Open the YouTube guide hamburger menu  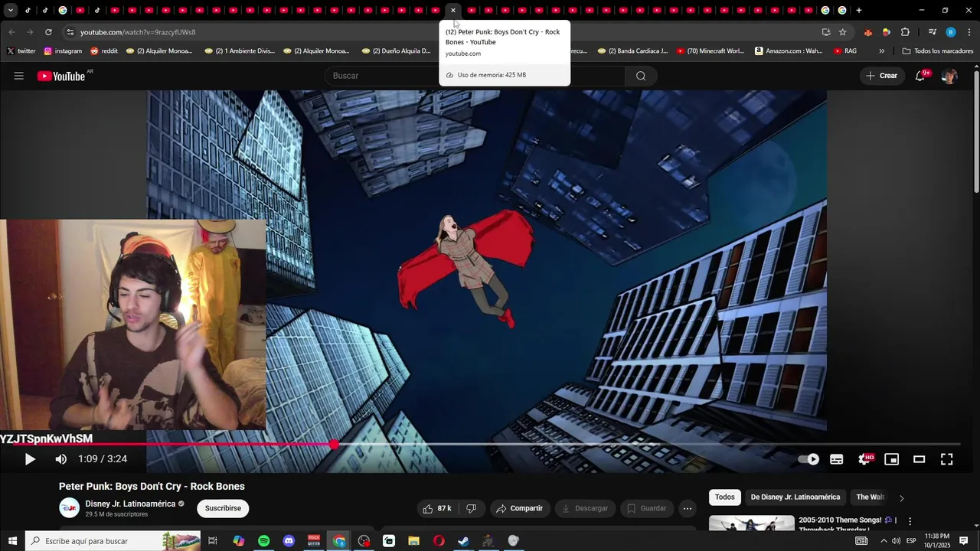[x=19, y=76]
